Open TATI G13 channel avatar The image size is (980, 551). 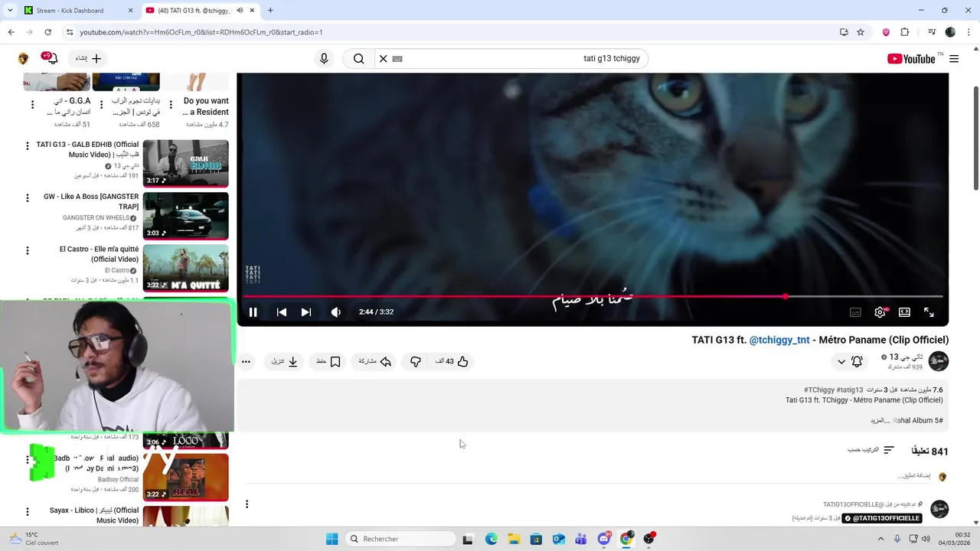939,361
